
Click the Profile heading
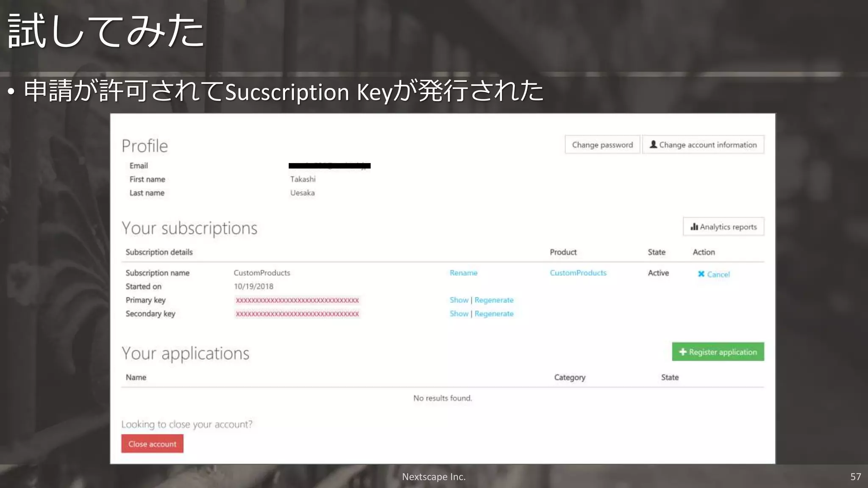coord(145,146)
